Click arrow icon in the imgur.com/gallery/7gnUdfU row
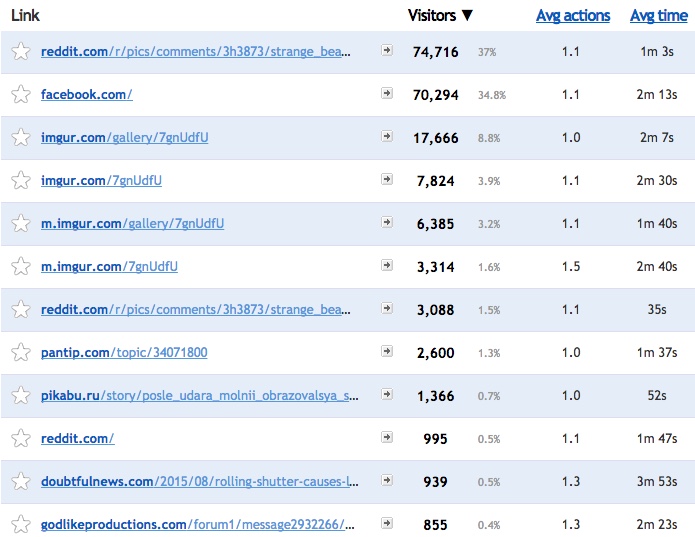 tap(387, 136)
